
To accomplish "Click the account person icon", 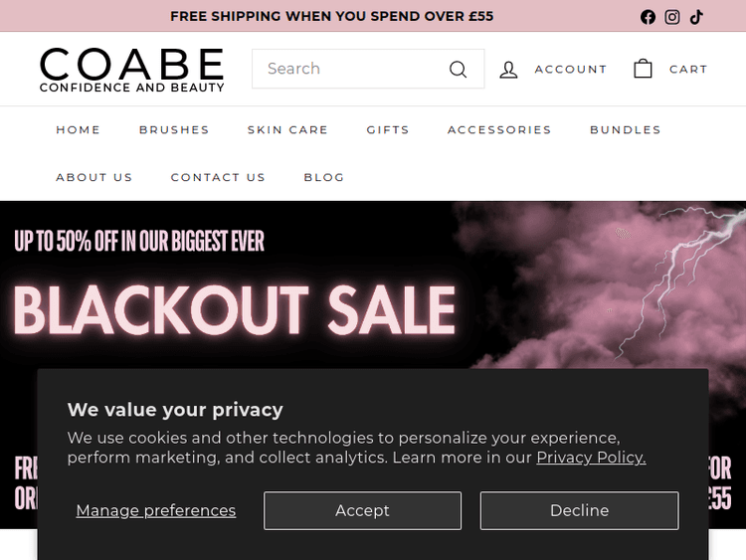I will point(508,69).
